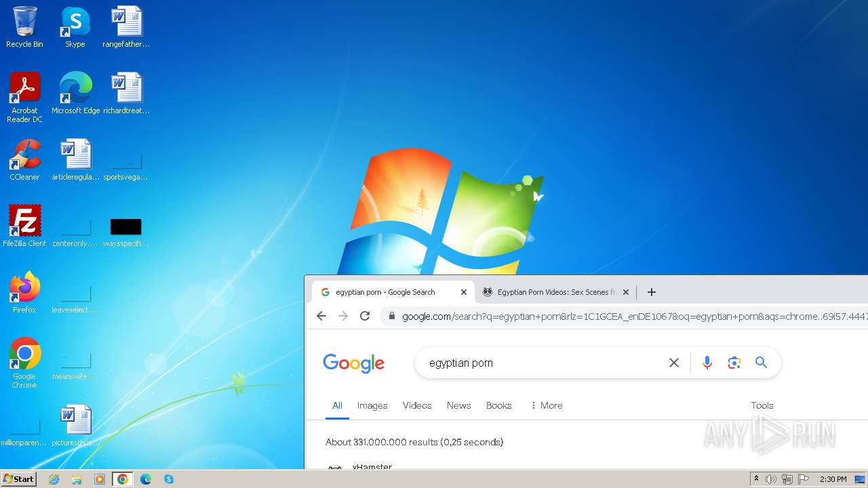Select the meanswife desktop file
868x488 pixels.
click(75, 365)
